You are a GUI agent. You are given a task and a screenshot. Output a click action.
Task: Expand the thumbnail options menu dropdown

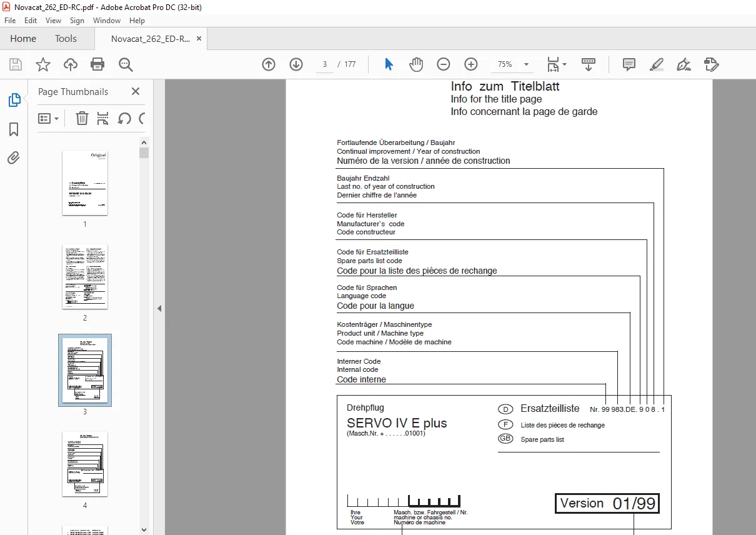click(x=49, y=118)
